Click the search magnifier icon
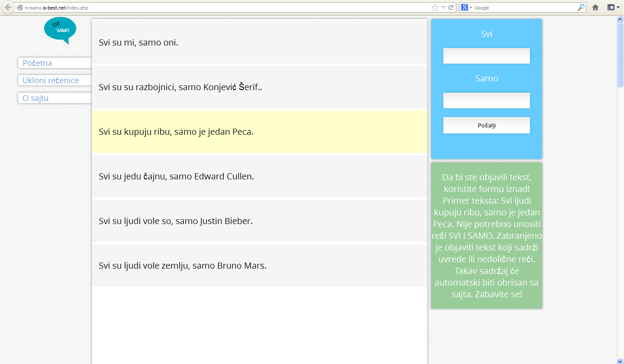This screenshot has height=364, width=624. (x=581, y=7)
